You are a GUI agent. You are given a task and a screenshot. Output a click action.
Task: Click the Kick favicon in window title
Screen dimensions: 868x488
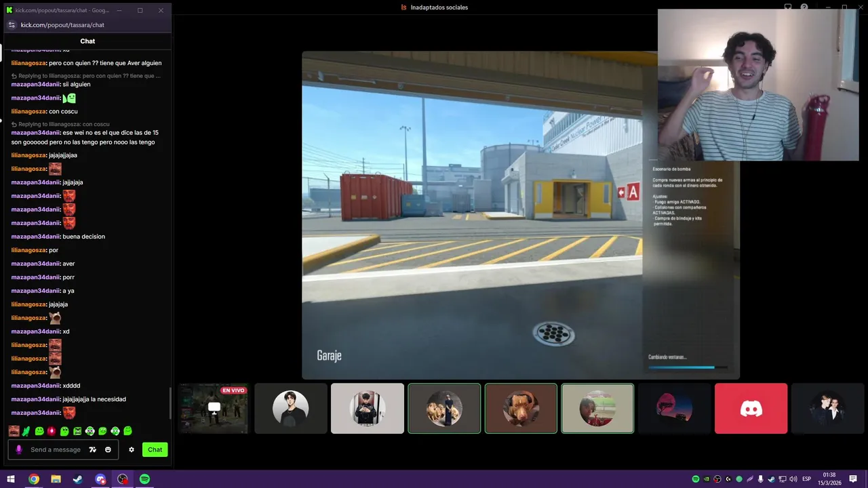point(9,10)
